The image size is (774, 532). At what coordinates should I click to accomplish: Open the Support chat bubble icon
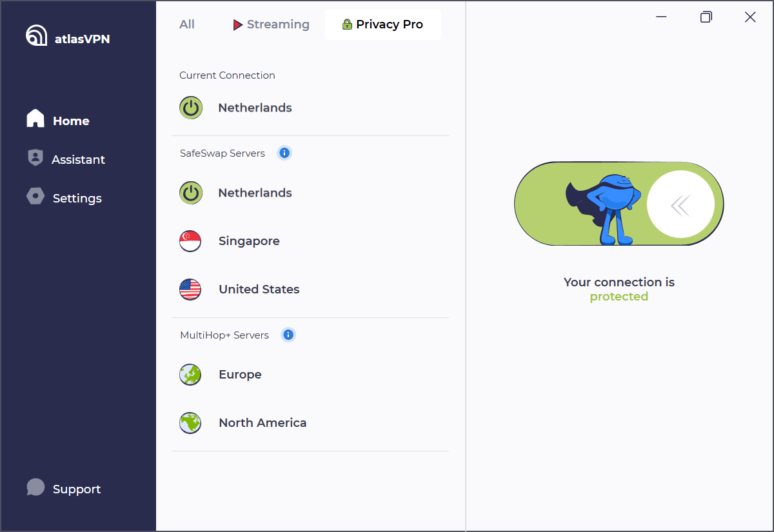[36, 487]
